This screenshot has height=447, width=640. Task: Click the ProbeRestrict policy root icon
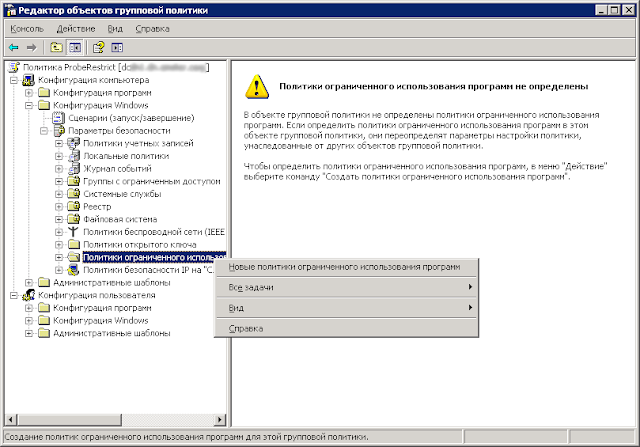14,67
